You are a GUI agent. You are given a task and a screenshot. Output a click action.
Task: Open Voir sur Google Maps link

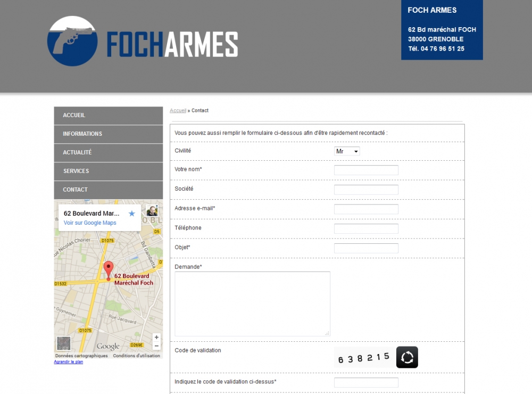point(90,223)
